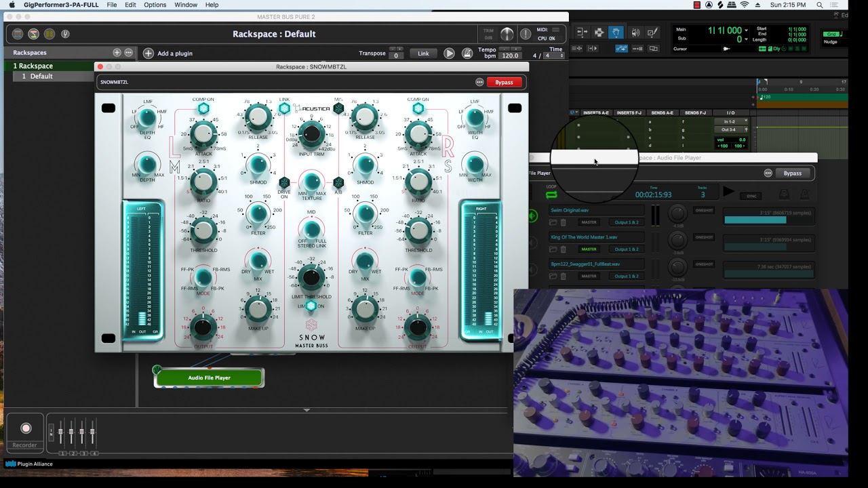This screenshot has height=488, width=868.
Task: Open Spotlight search in macOS menu bar
Action: tap(820, 5)
